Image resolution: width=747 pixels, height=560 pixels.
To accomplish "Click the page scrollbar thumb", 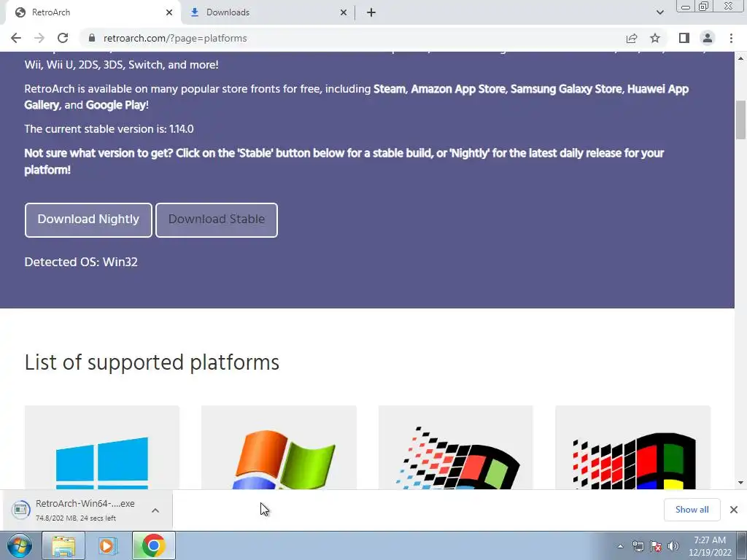I will point(741,120).
